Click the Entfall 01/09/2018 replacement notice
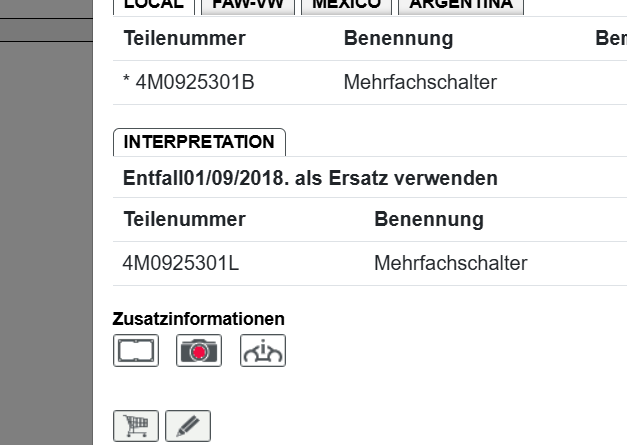Image resolution: width=627 pixels, height=445 pixels. coord(310,179)
